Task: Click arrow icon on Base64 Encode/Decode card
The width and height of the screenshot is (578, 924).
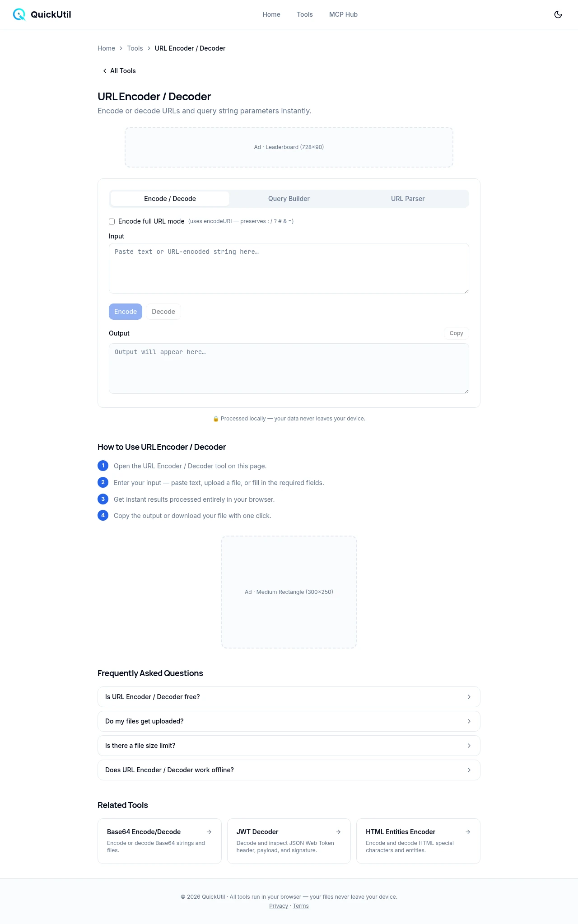Action: pyautogui.click(x=209, y=832)
